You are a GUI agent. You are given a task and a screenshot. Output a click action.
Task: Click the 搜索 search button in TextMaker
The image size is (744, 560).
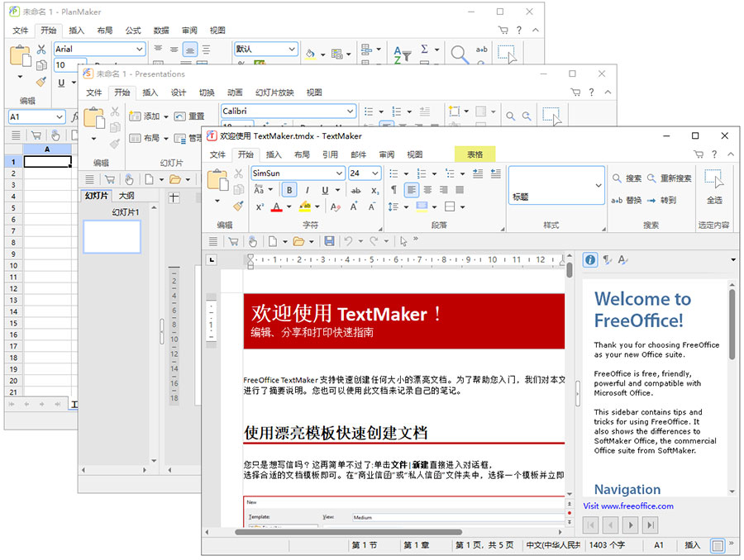click(627, 178)
